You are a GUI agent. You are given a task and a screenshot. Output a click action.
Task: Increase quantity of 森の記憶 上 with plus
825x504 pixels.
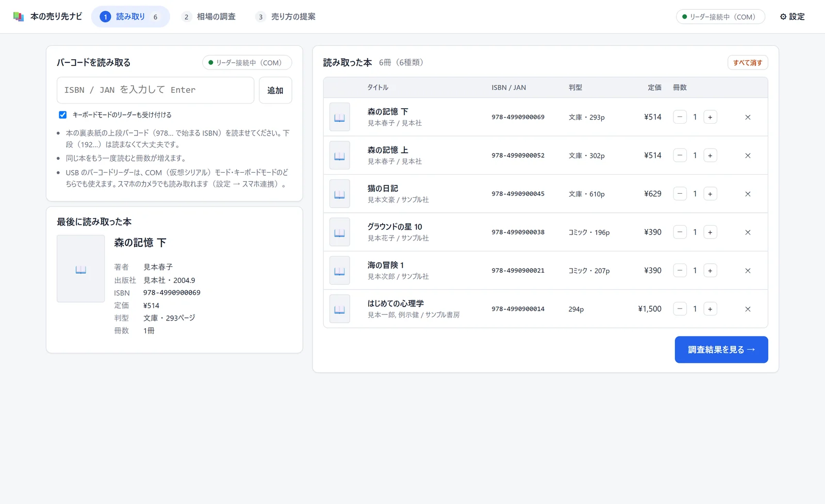(710, 156)
